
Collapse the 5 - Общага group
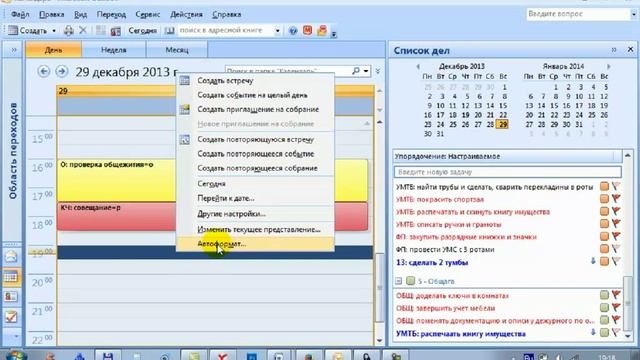tap(398, 281)
